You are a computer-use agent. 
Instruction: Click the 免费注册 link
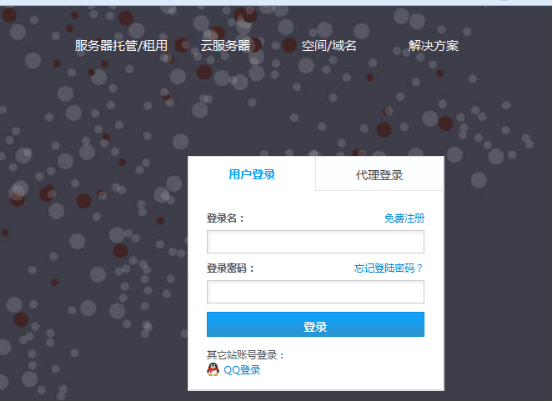[x=404, y=218]
